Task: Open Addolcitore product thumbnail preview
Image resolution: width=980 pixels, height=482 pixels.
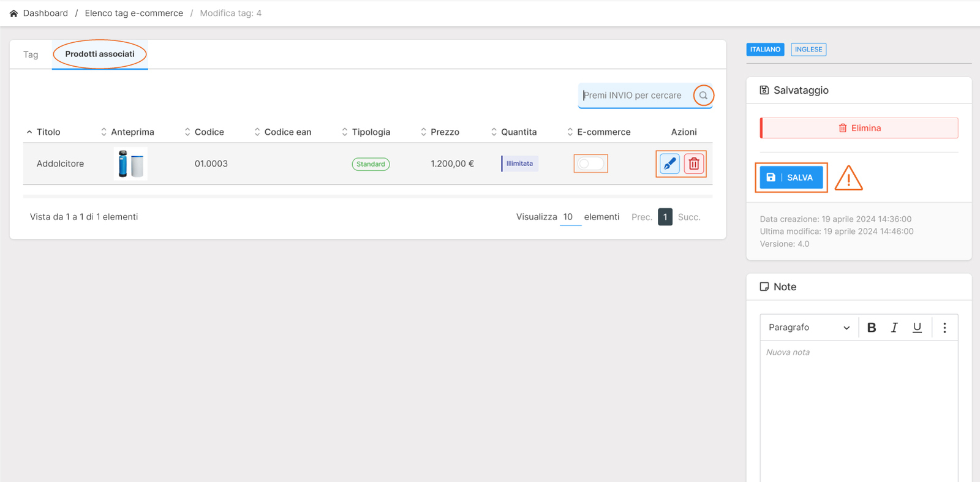Action: (x=130, y=164)
